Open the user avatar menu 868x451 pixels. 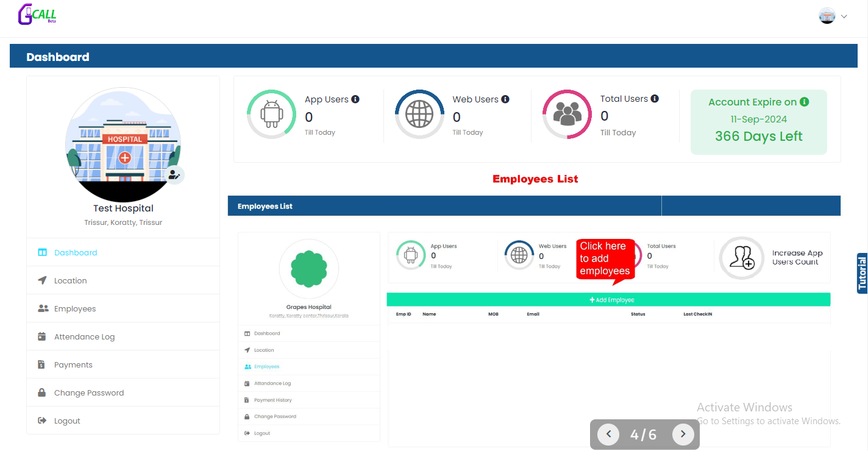pyautogui.click(x=827, y=16)
